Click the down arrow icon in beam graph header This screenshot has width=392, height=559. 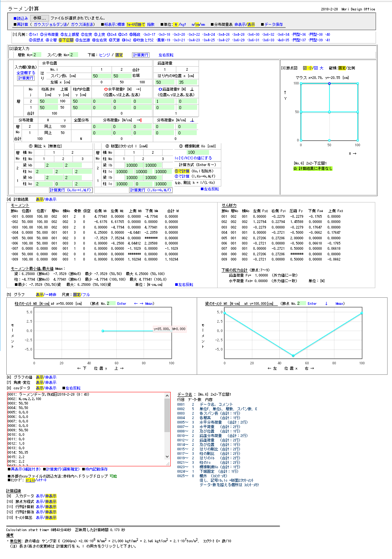(327, 304)
